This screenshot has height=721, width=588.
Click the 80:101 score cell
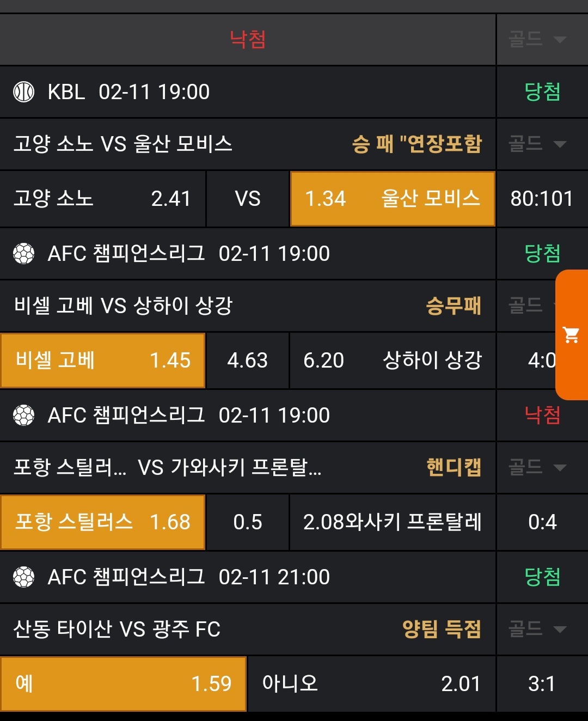pyautogui.click(x=542, y=199)
